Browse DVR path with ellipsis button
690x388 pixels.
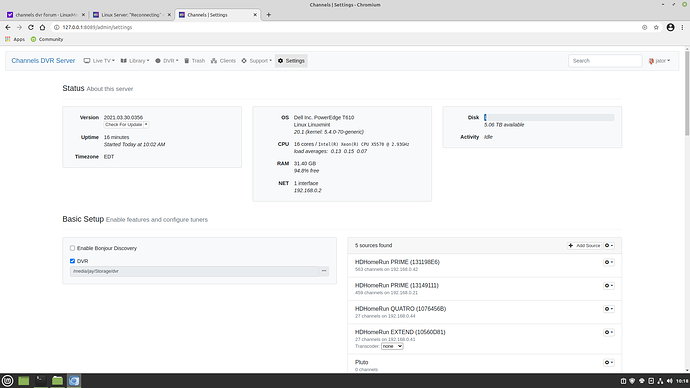[324, 271]
